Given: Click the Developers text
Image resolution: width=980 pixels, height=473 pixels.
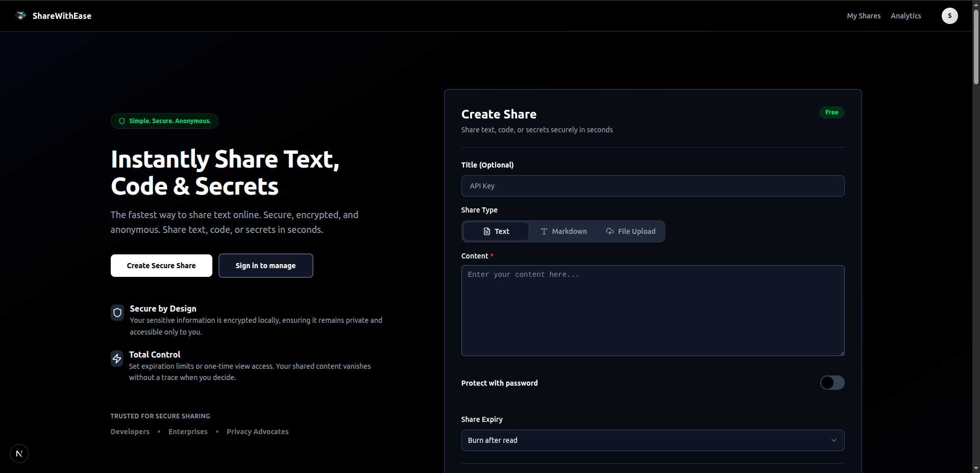Looking at the screenshot, I should [130, 432].
